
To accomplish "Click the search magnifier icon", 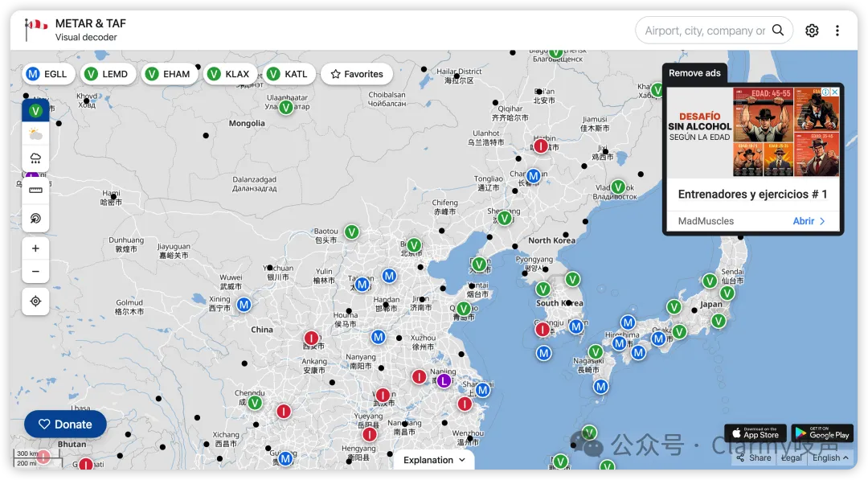I will pos(778,31).
